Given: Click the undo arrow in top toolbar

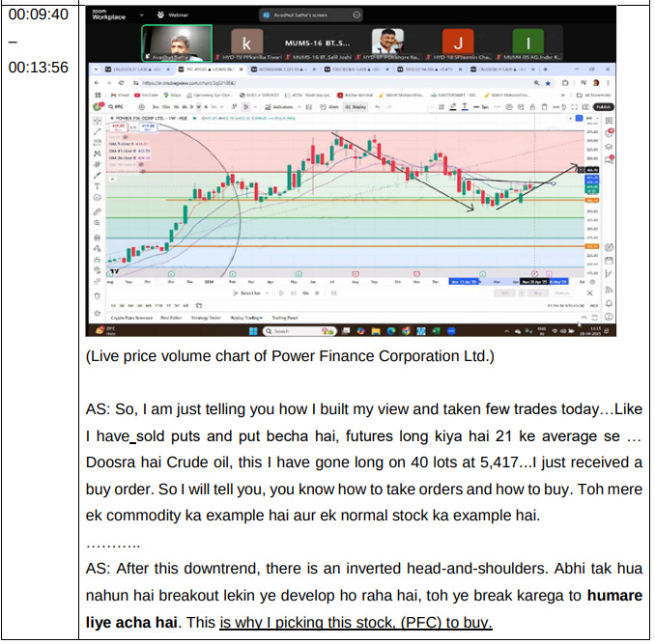Looking at the screenshot, I should point(378,107).
